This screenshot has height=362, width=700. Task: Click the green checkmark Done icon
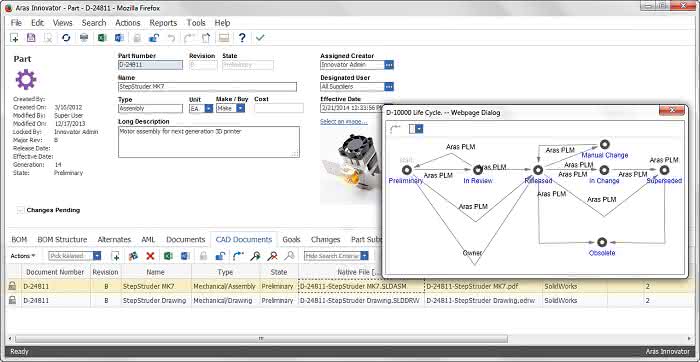click(260, 38)
